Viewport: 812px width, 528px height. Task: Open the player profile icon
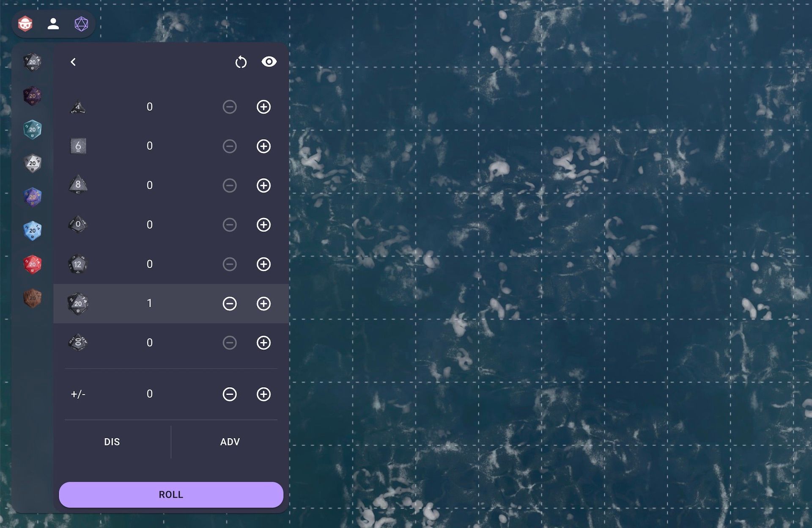pyautogui.click(x=53, y=24)
